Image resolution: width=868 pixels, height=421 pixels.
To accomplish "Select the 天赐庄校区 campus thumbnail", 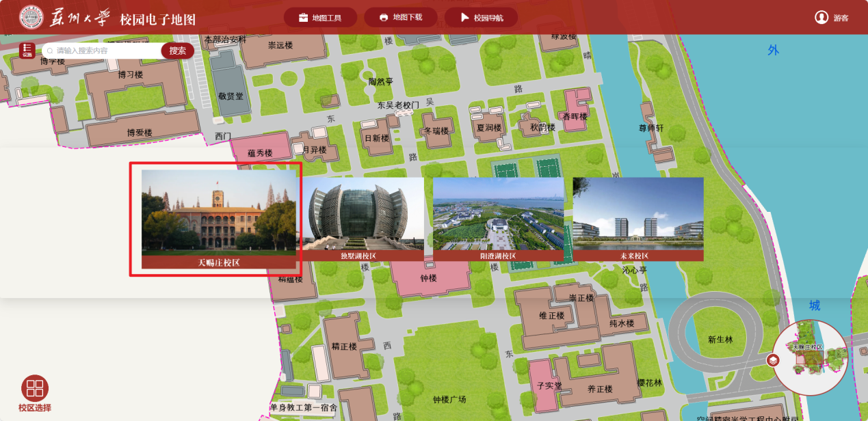I will coord(219,219).
